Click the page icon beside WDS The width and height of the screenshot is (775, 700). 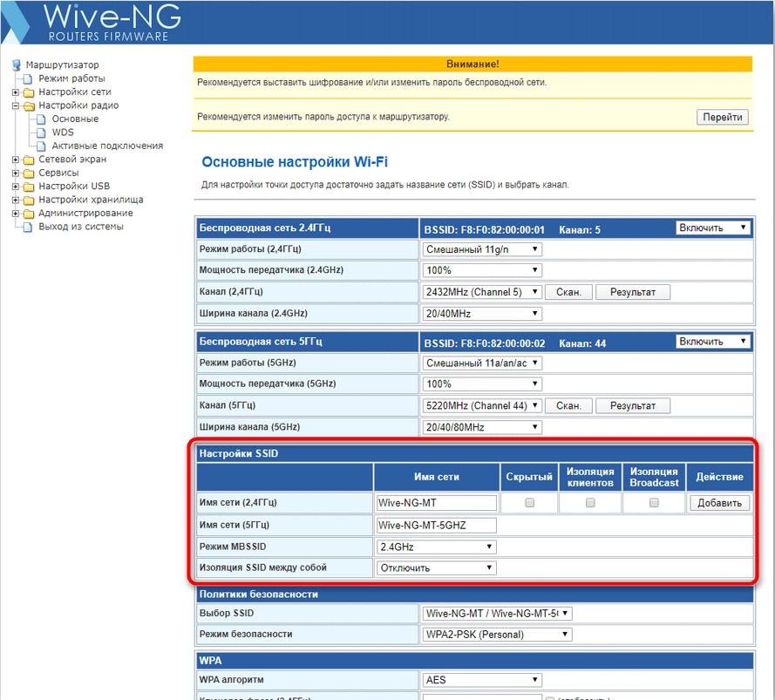42,133
